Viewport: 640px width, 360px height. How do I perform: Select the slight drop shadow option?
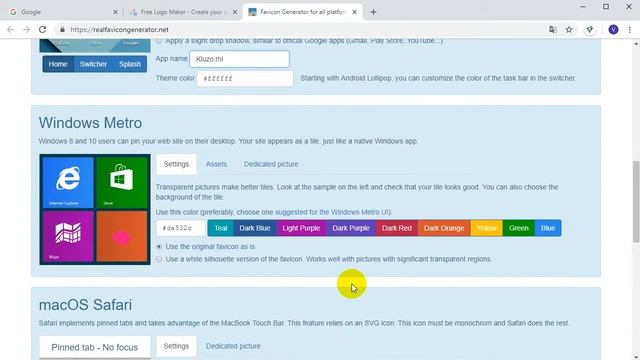pyautogui.click(x=159, y=41)
